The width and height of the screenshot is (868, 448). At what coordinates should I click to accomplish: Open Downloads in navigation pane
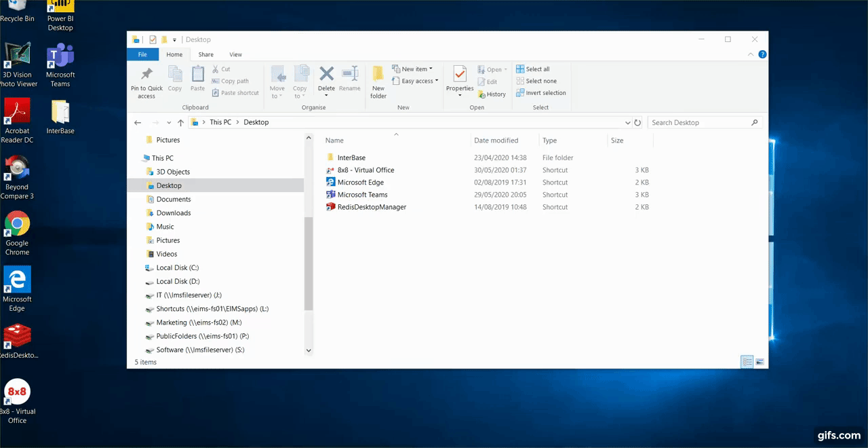tap(173, 213)
